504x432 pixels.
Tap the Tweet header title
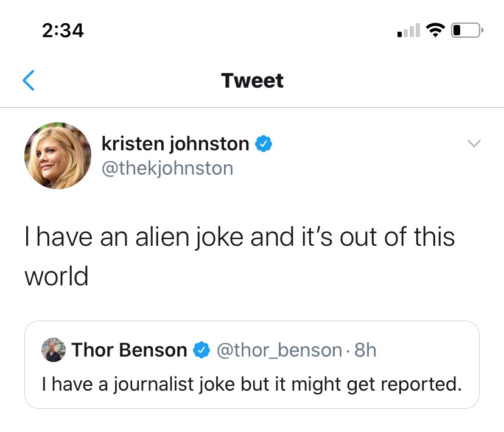click(x=253, y=80)
